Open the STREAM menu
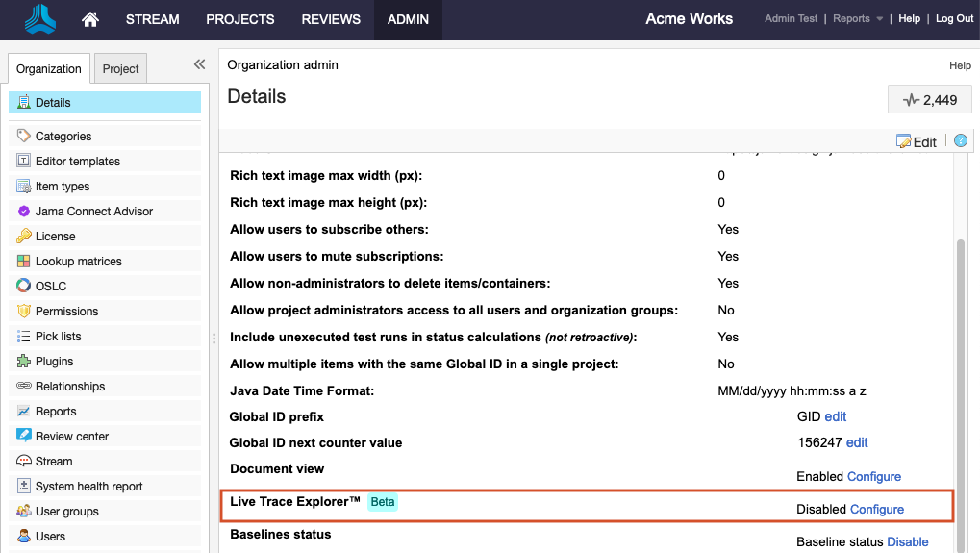The height and width of the screenshot is (553, 980). pos(153,19)
